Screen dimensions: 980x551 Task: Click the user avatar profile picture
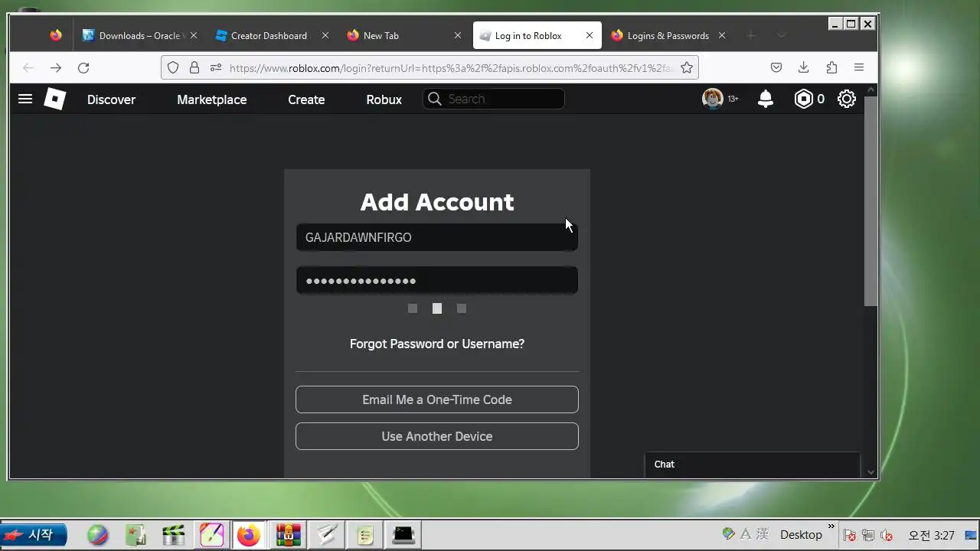pyautogui.click(x=713, y=99)
